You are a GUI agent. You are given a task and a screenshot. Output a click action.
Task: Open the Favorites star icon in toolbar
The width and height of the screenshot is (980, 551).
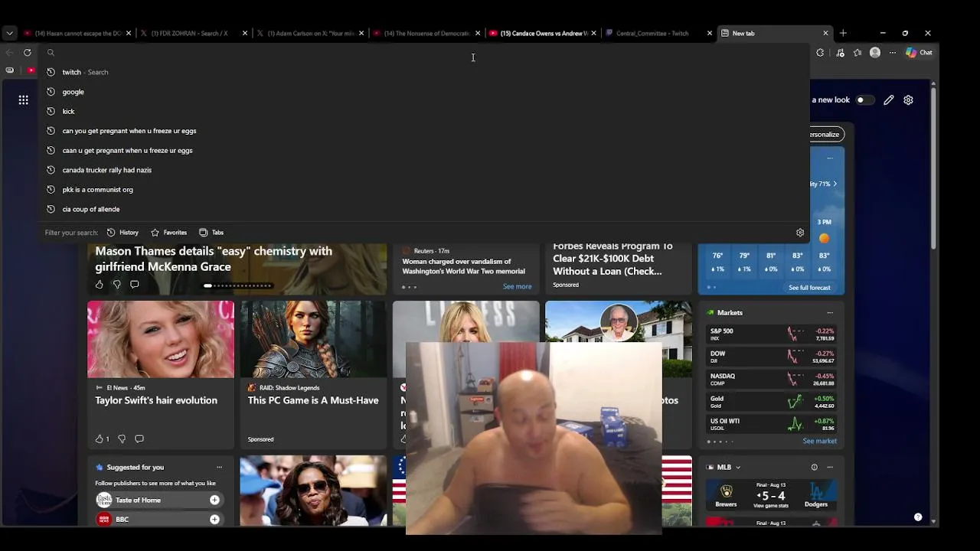tap(857, 52)
